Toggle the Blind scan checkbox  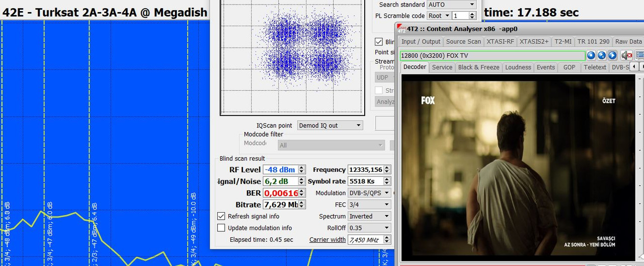379,42
